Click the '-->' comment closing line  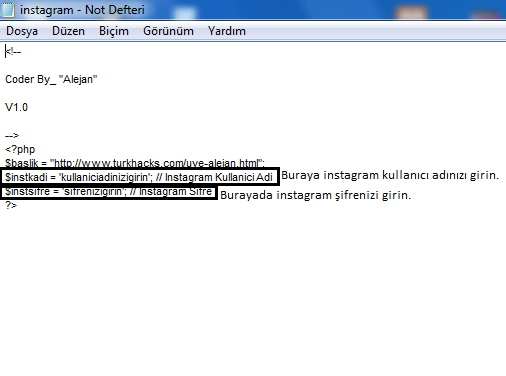(12, 135)
